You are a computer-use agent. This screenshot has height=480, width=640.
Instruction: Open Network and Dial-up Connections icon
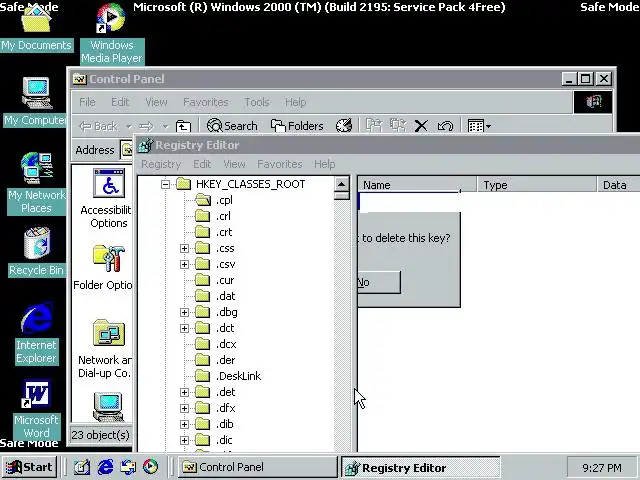[x=108, y=349]
